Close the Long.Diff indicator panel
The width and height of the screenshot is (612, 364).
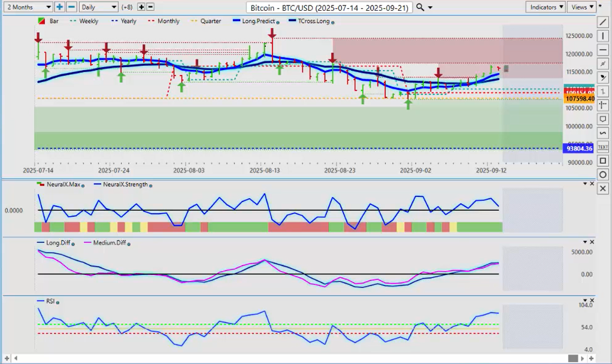tap(592, 242)
